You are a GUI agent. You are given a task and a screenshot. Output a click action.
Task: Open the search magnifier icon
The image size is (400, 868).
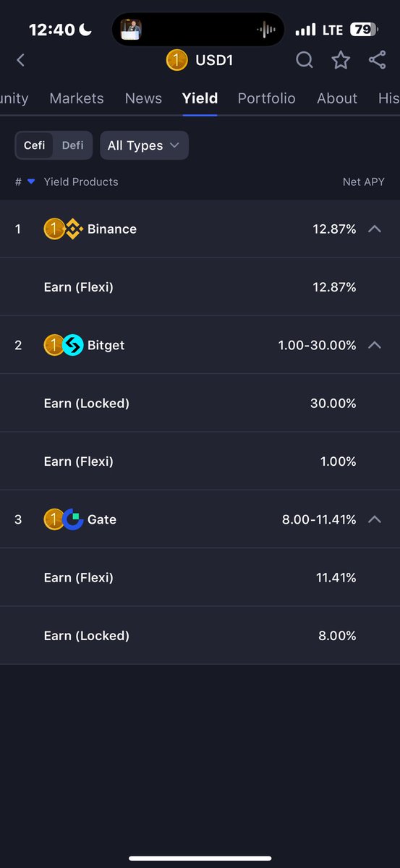click(x=305, y=60)
